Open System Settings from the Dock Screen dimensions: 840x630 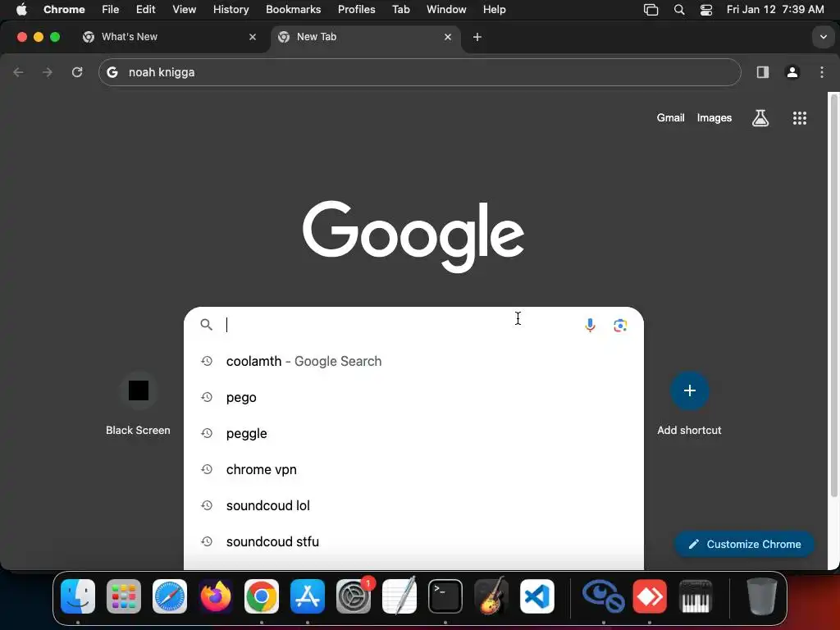click(354, 596)
